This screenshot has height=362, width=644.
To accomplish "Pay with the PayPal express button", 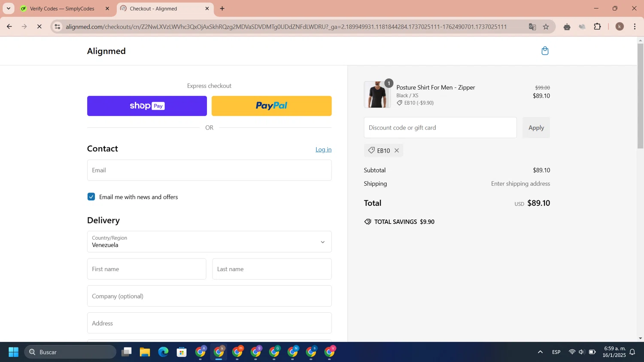I will pos(271,106).
